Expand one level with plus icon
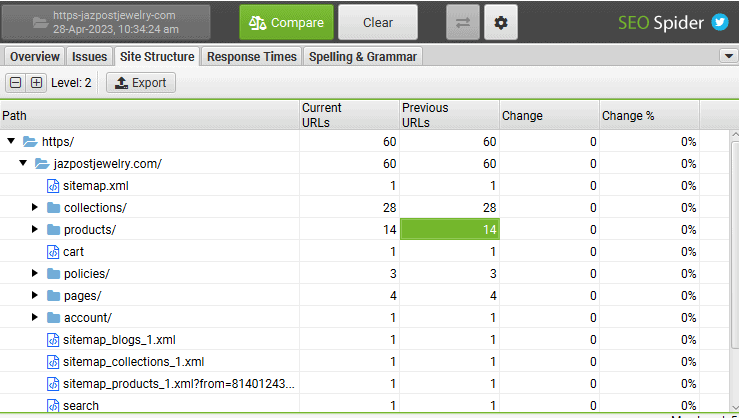Viewport: 739px width, 418px height. 36,83
